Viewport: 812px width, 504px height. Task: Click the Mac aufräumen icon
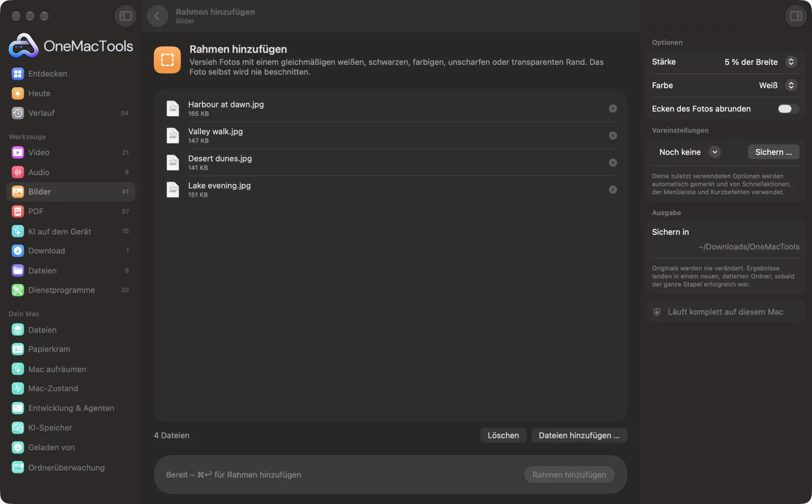[x=18, y=369]
